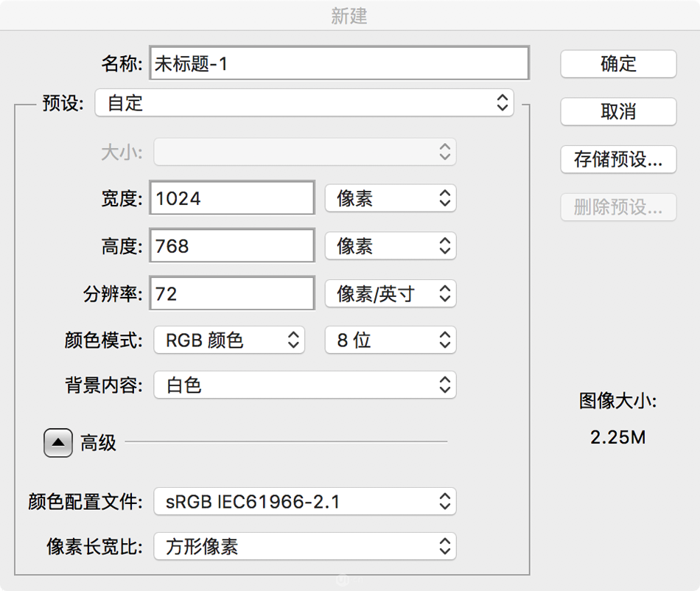
Task: Open the 宽度 unit dropdown 像素
Action: pyautogui.click(x=391, y=198)
